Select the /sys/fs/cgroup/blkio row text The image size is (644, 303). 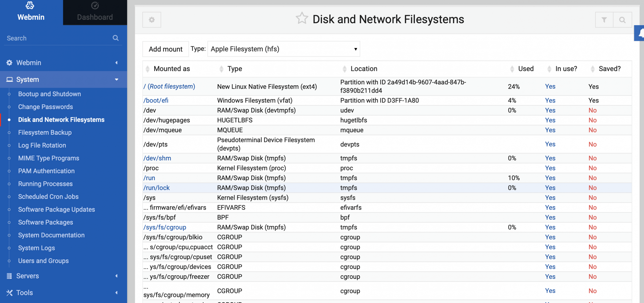tap(173, 237)
